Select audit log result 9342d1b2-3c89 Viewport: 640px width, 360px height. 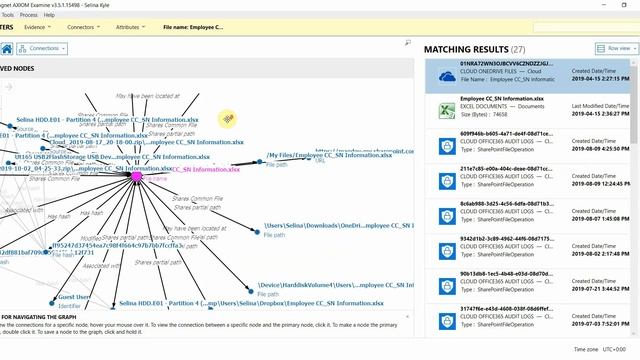point(527,251)
